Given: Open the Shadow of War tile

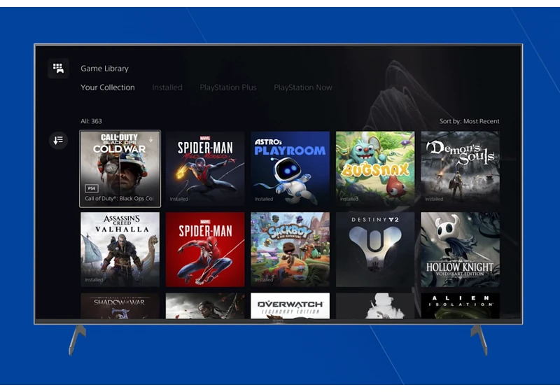Looking at the screenshot, I should click(120, 306).
